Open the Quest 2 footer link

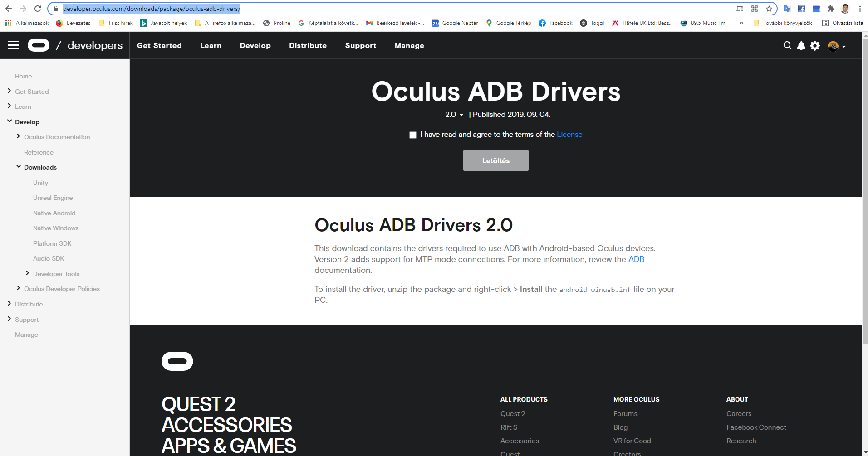click(513, 414)
